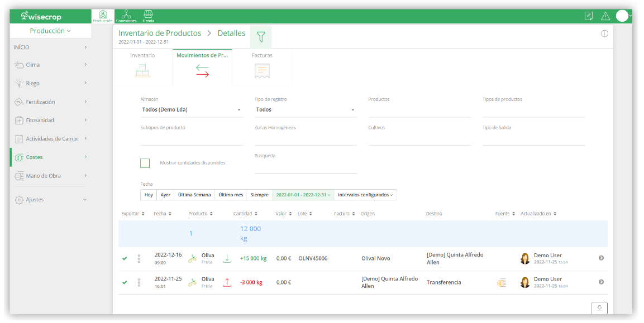This screenshot has height=323, width=644.
Task: Click the red exit arrow on -3 000 kg row
Action: tap(227, 282)
